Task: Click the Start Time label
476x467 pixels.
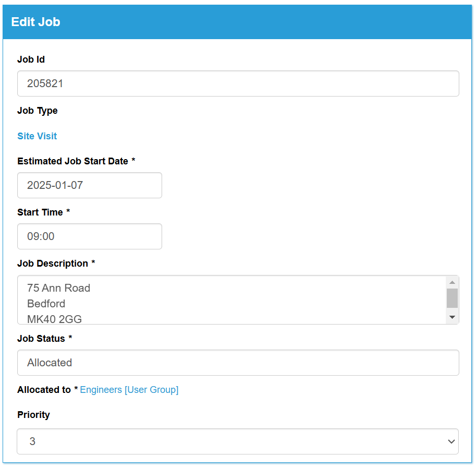Action: (40, 212)
